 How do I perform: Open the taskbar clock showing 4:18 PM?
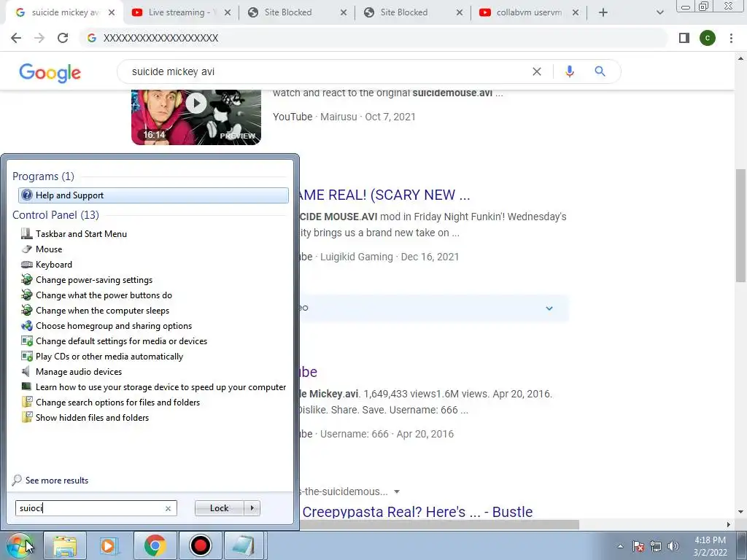tap(710, 546)
